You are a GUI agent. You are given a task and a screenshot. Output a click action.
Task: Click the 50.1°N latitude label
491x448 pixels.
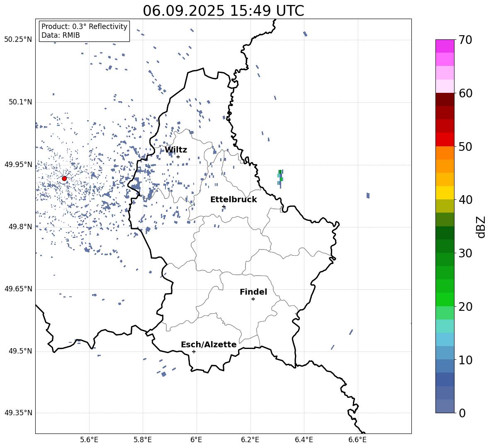pos(20,102)
